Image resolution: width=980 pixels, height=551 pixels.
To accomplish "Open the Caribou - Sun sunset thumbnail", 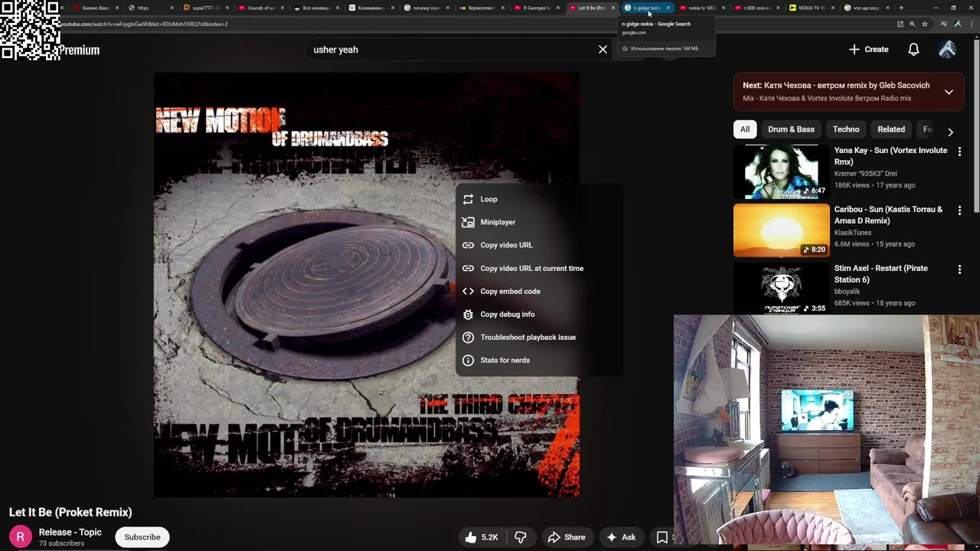I will [x=781, y=230].
